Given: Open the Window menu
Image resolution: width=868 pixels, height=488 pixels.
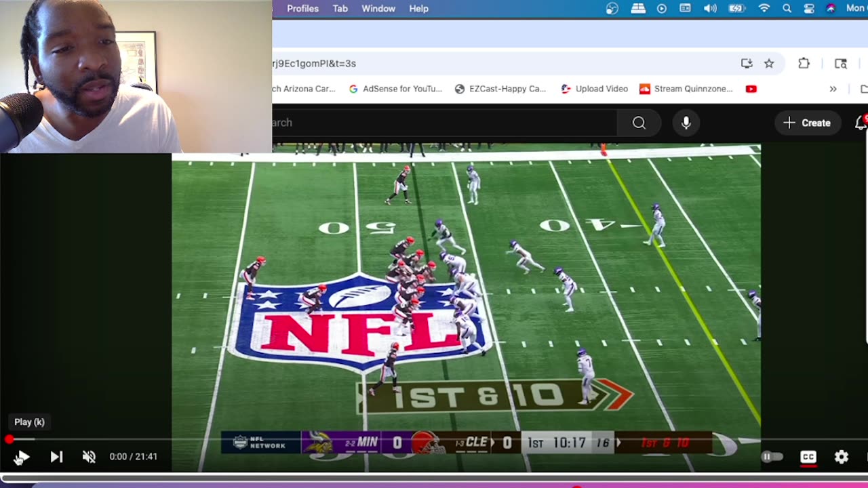Looking at the screenshot, I should pyautogui.click(x=378, y=9).
